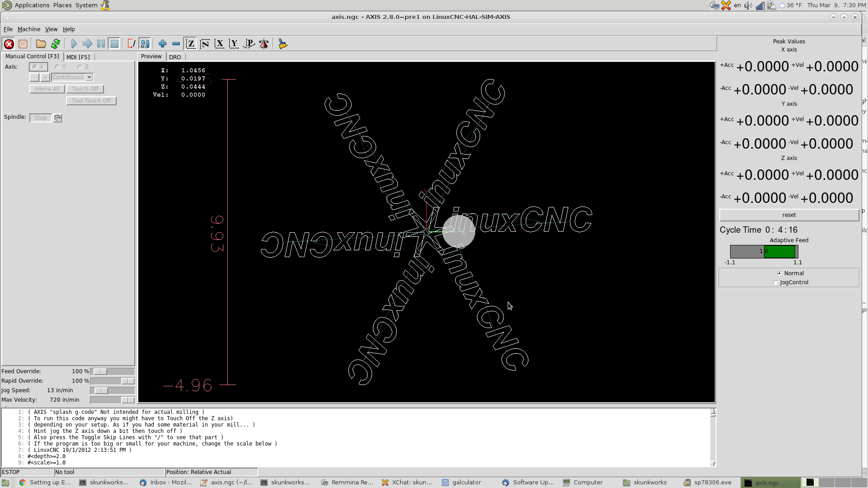Switch to perspective P view
Viewport: 868px width, 488px height.
click(249, 44)
